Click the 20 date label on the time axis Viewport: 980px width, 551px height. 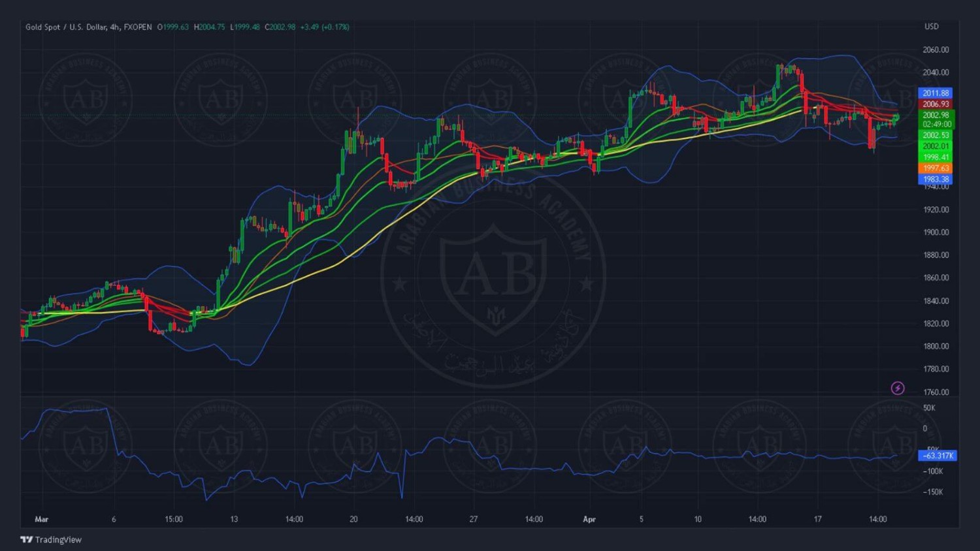tap(353, 520)
